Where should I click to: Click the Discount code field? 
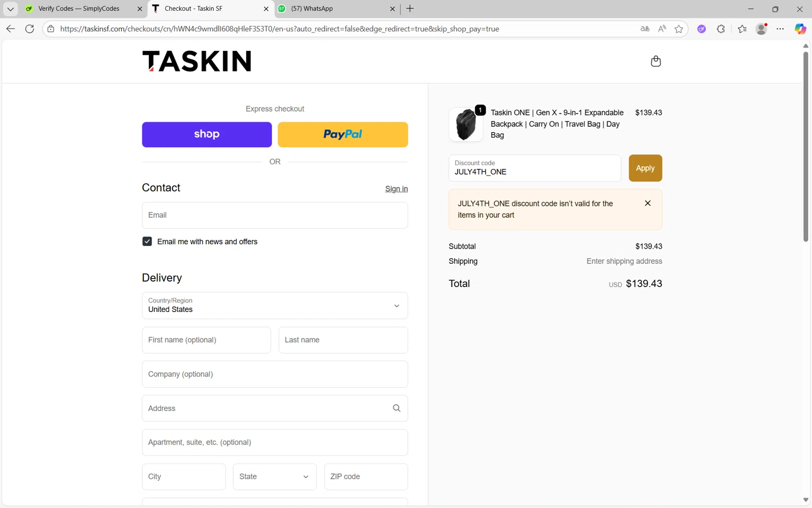point(535,168)
